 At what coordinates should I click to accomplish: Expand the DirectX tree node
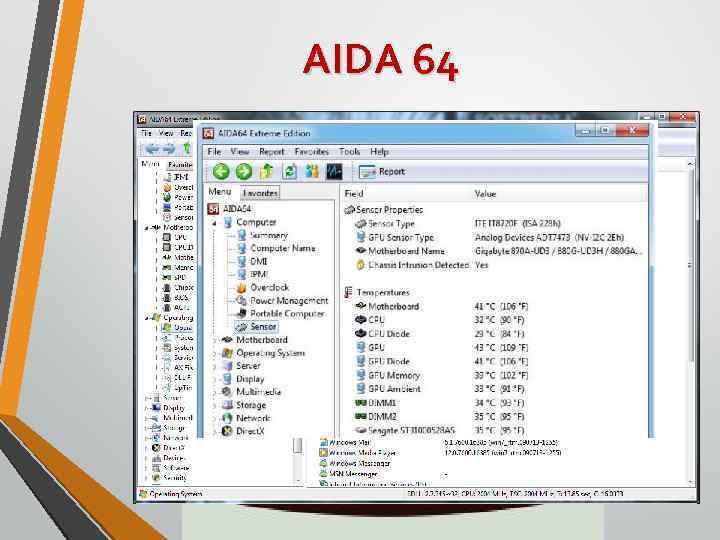tap(214, 432)
